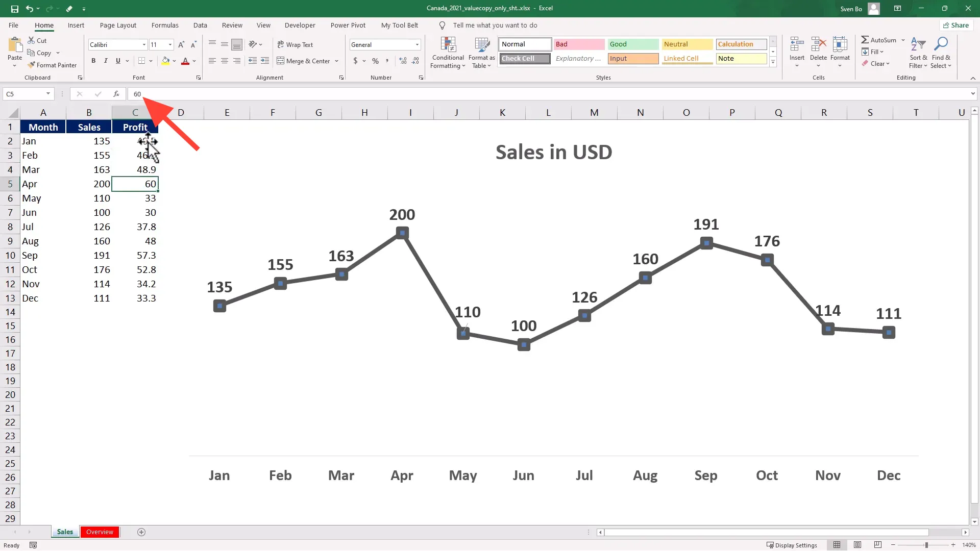980x551 pixels.
Task: Click the AutoSum sigma icon
Action: coord(865,40)
